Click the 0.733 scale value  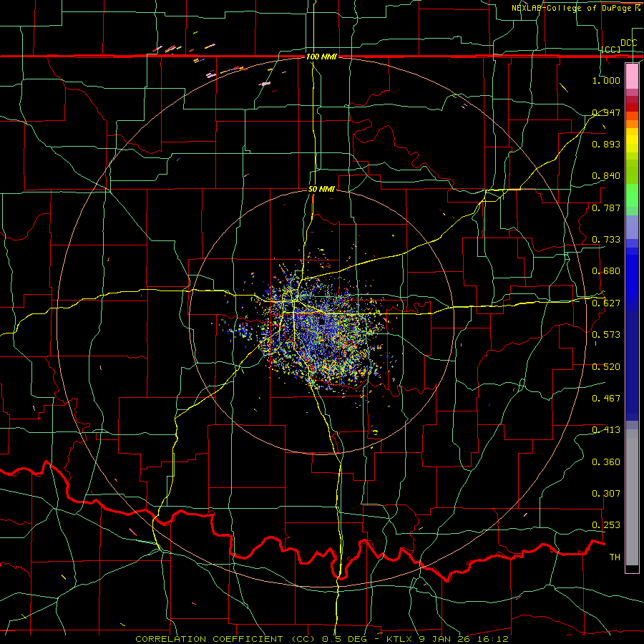[x=606, y=240]
